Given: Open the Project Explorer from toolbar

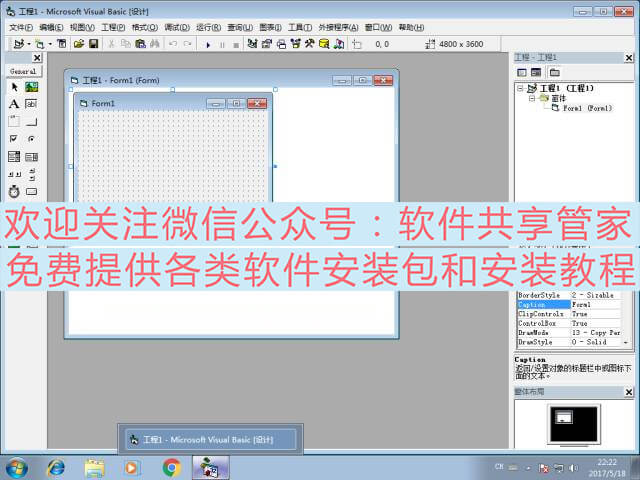Looking at the screenshot, I should [x=252, y=44].
